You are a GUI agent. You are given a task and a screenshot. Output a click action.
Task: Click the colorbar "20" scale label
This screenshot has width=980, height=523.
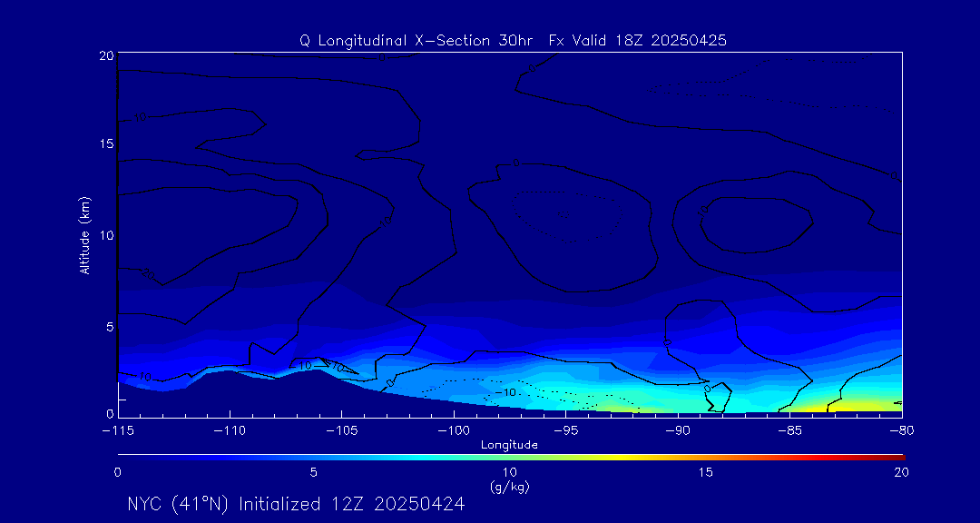click(x=901, y=472)
